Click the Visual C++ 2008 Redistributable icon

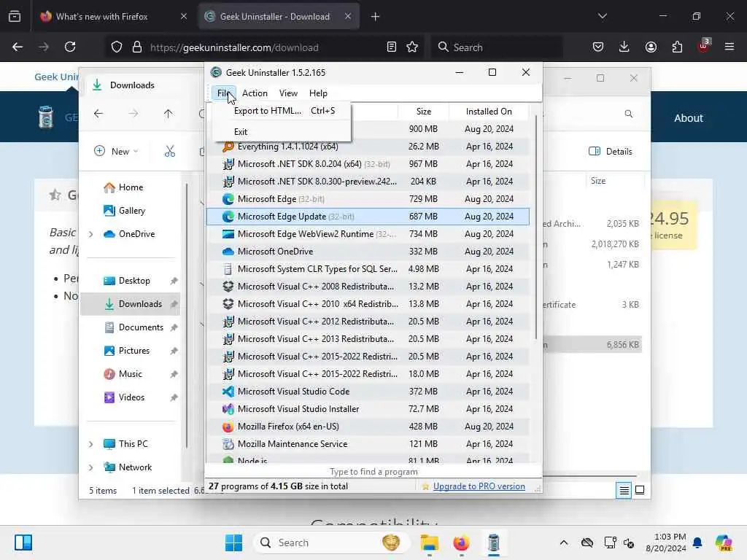point(228,287)
